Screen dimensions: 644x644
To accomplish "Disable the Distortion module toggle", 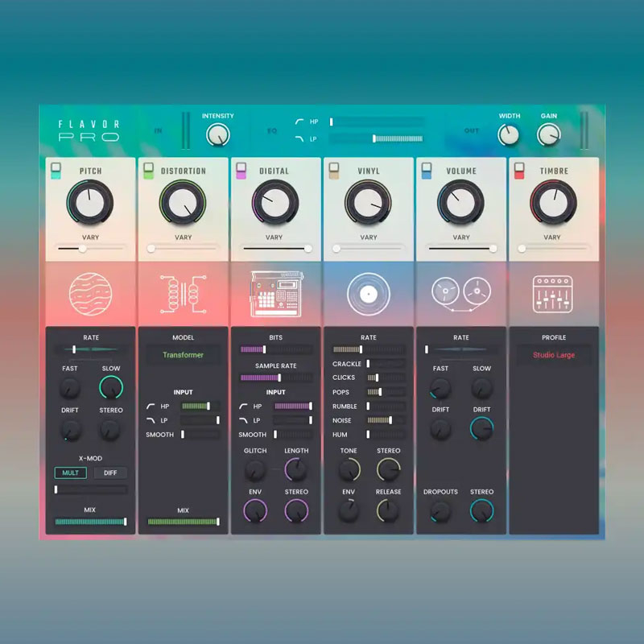I will tap(148, 171).
